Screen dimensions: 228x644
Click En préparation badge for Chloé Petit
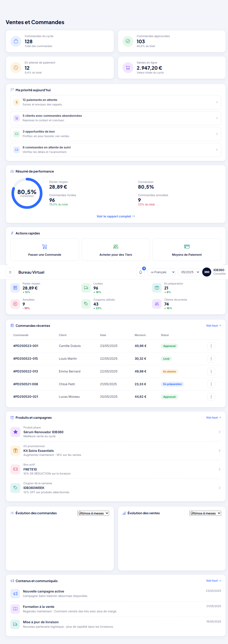[x=172, y=384]
